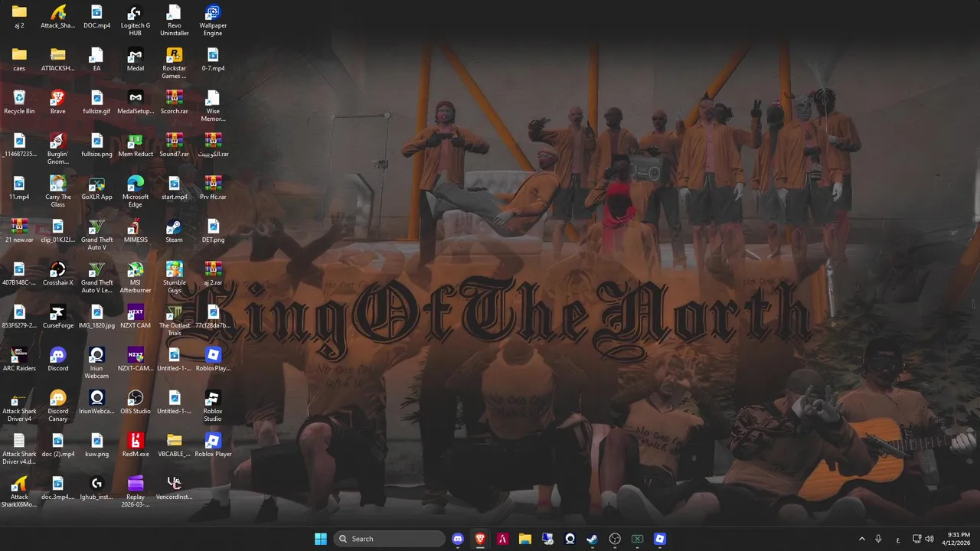Select the Scorch.rar archive
Image resolution: width=980 pixels, height=551 pixels.
(x=174, y=103)
